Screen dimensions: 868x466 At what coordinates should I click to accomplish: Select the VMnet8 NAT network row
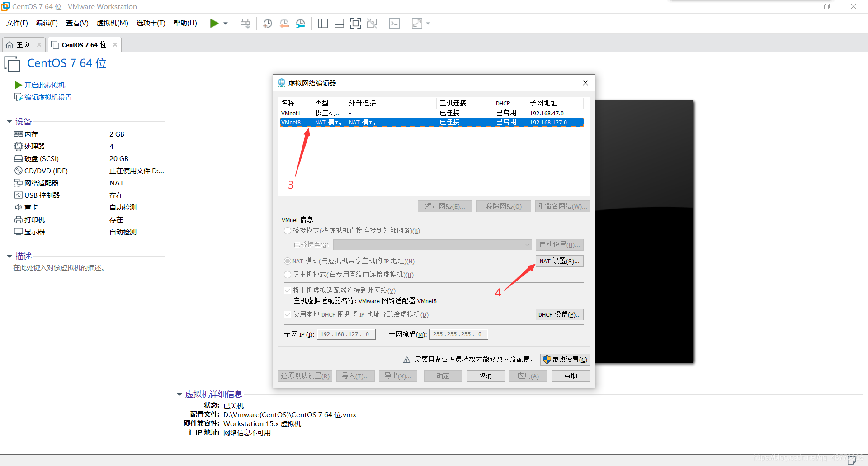[x=432, y=122]
